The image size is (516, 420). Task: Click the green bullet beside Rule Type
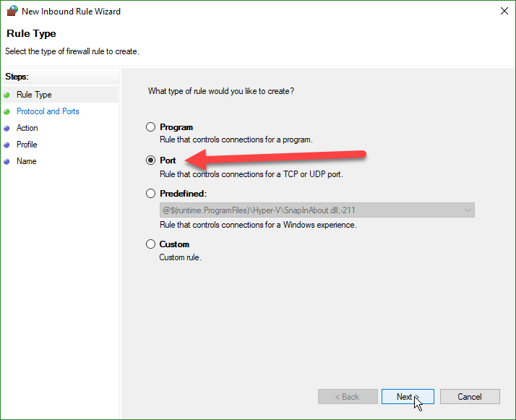click(7, 95)
